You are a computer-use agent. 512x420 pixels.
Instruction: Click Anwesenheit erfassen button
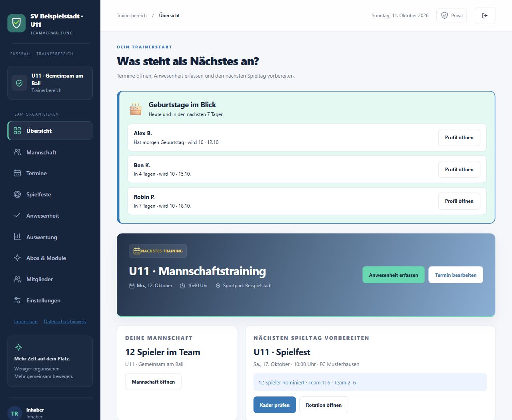click(x=393, y=275)
